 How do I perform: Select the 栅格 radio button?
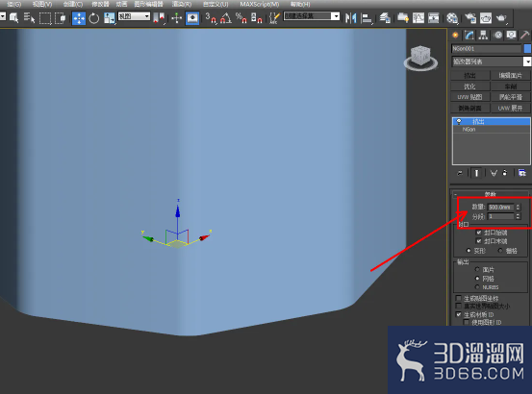coord(500,251)
